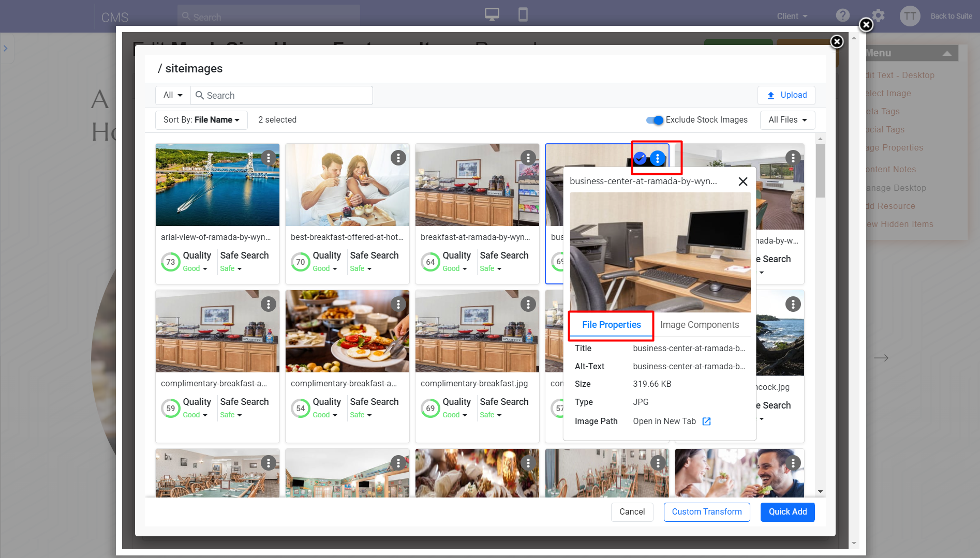Open three-dot menu on coastal cock.jpg image
Screen dimensions: 980x558
[793, 304]
